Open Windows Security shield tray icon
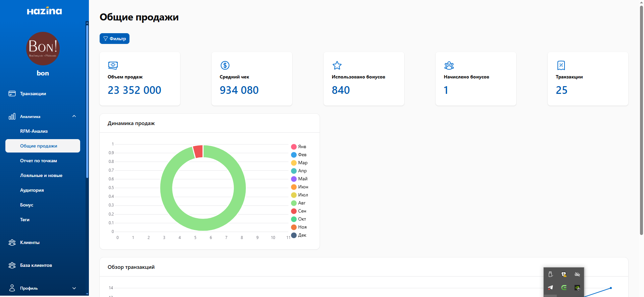Image resolution: width=644 pixels, height=297 pixels. pyautogui.click(x=564, y=274)
